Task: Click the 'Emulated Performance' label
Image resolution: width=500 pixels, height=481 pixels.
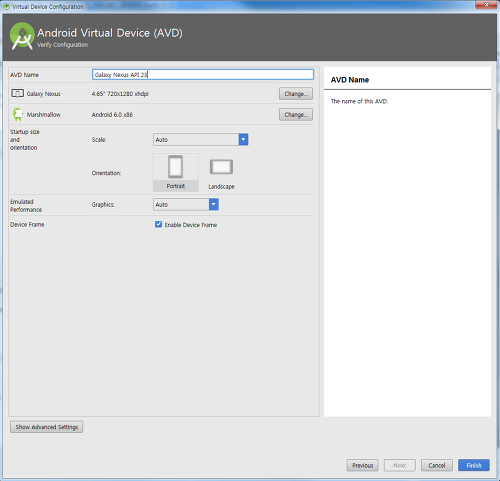Action: 26,206
